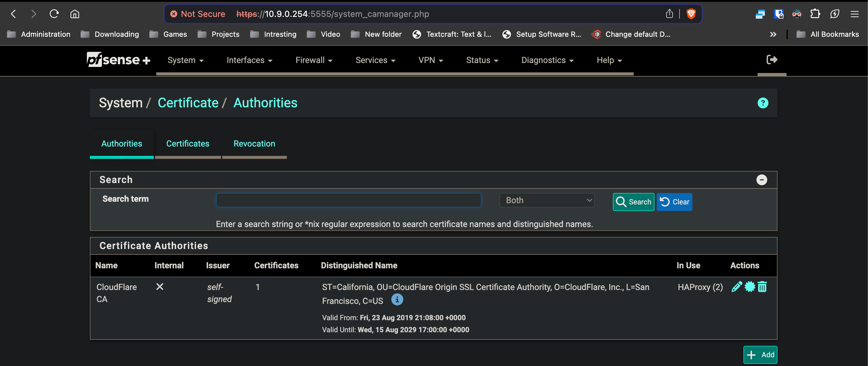The image size is (868, 366).
Task: Open the browser extensions puzzle icon
Action: point(815,14)
